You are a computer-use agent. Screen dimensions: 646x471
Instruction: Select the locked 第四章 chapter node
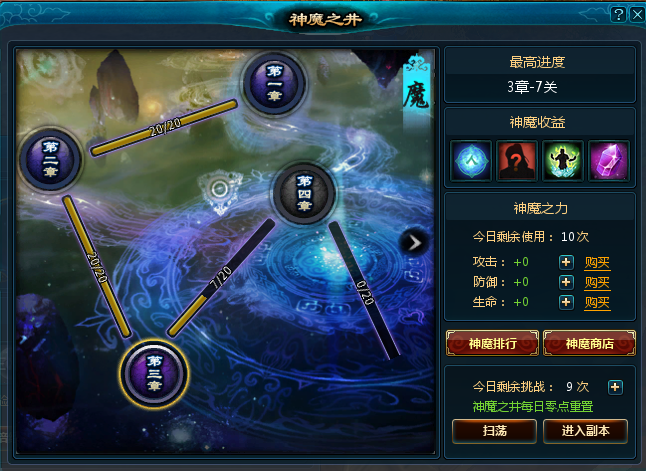[x=304, y=193]
